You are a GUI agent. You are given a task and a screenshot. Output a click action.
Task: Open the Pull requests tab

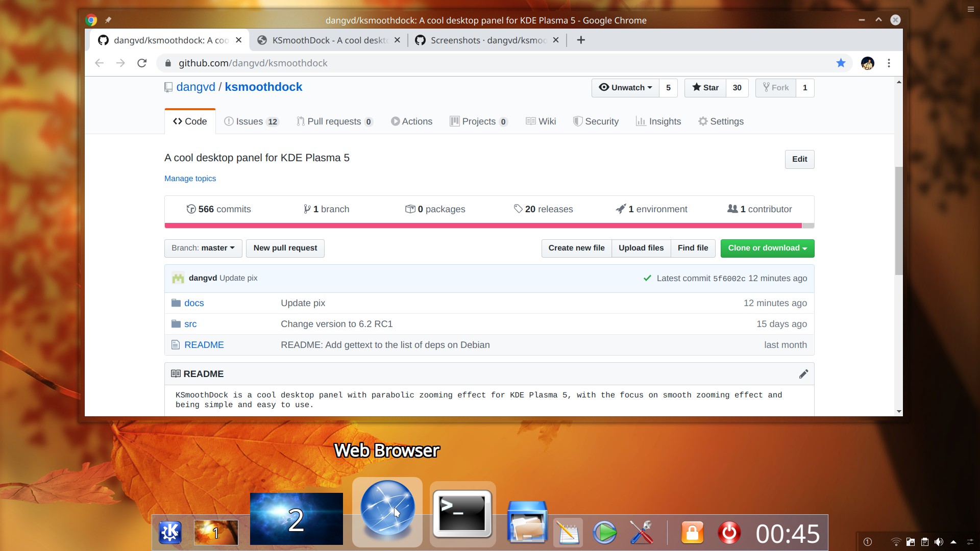click(335, 121)
